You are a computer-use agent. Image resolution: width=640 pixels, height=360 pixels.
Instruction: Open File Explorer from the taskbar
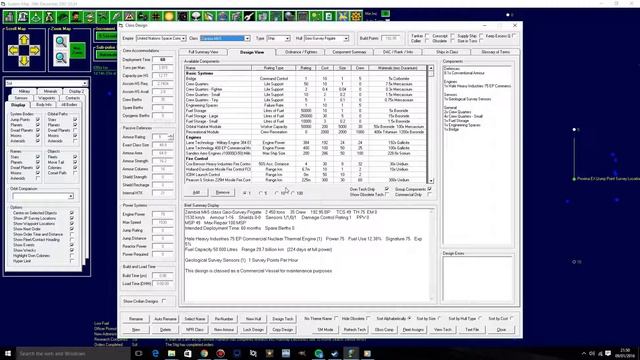pos(171,353)
